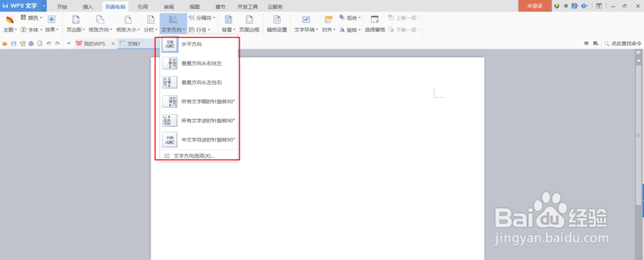Click the 点此查找命令 search box
Image resolution: width=644 pixels, height=260 pixels.
pyautogui.click(x=623, y=44)
